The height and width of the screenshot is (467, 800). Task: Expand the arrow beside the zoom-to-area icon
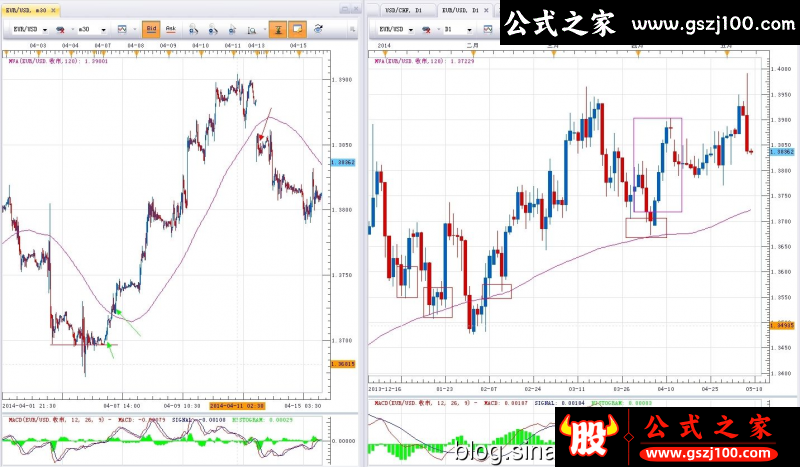point(264,30)
